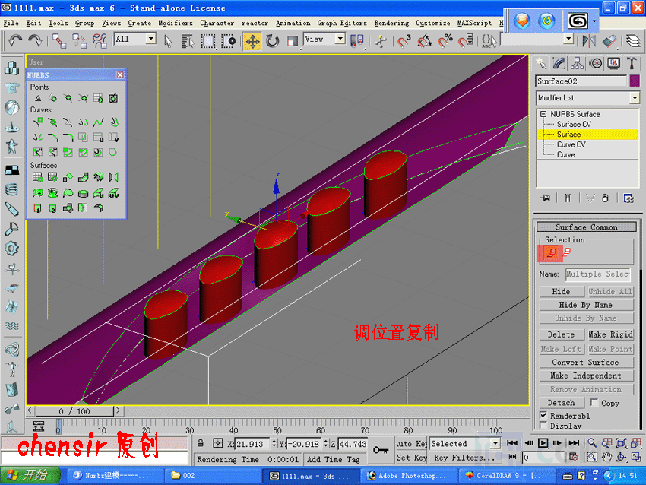Open the Windows Start button

(30, 475)
